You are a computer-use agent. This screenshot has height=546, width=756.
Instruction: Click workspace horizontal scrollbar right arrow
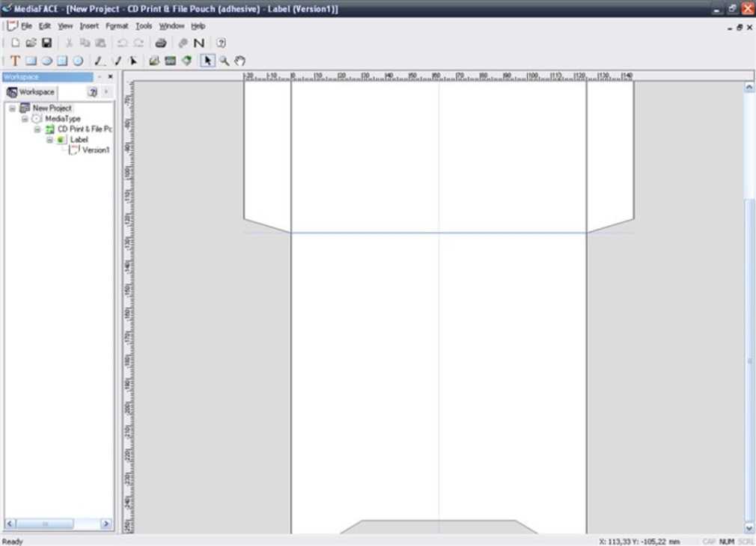106,524
